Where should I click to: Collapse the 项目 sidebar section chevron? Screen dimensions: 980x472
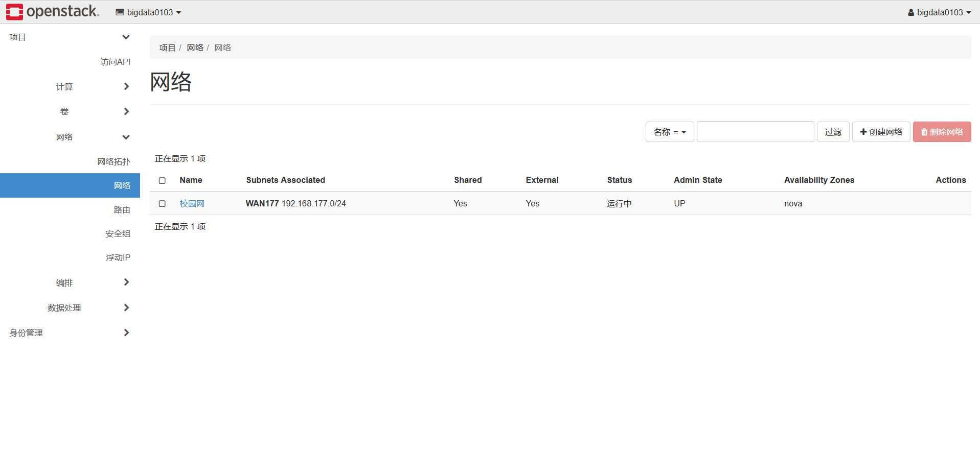[126, 37]
